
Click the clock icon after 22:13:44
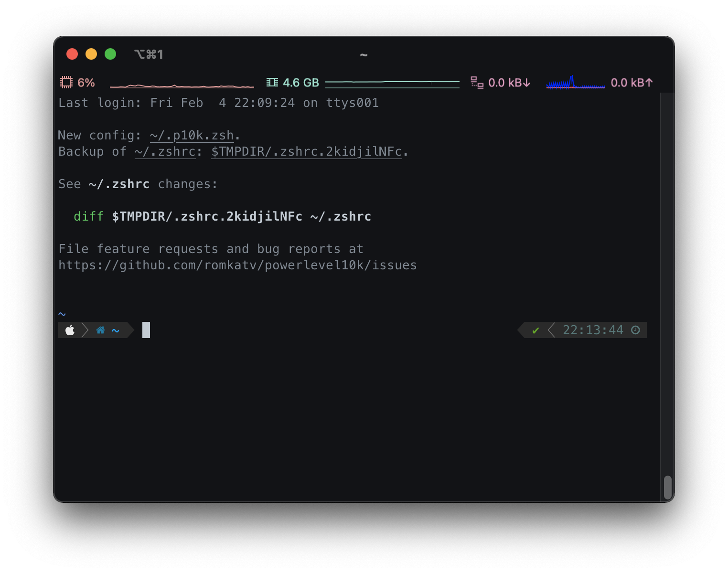(x=635, y=330)
